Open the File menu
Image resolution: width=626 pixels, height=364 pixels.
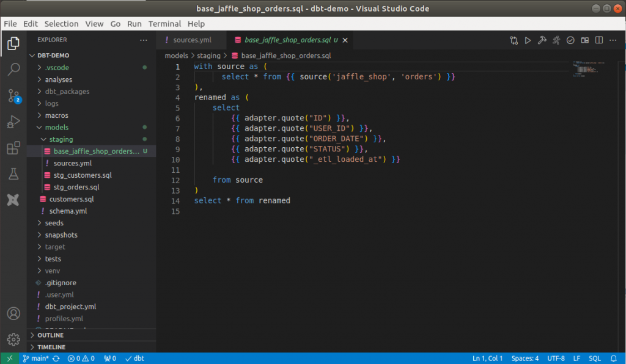(10, 24)
